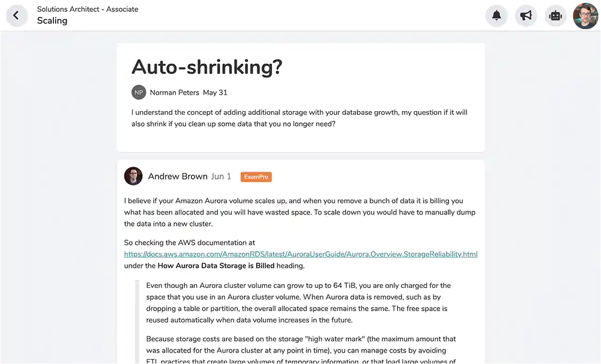The height and width of the screenshot is (364, 601).
Task: Open the announcements megaphone icon
Action: click(526, 16)
